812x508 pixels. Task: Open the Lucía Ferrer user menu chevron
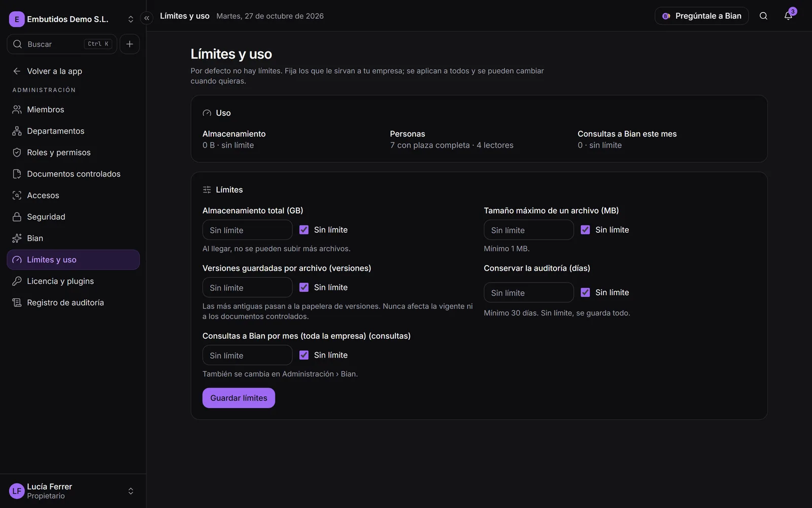pos(130,491)
